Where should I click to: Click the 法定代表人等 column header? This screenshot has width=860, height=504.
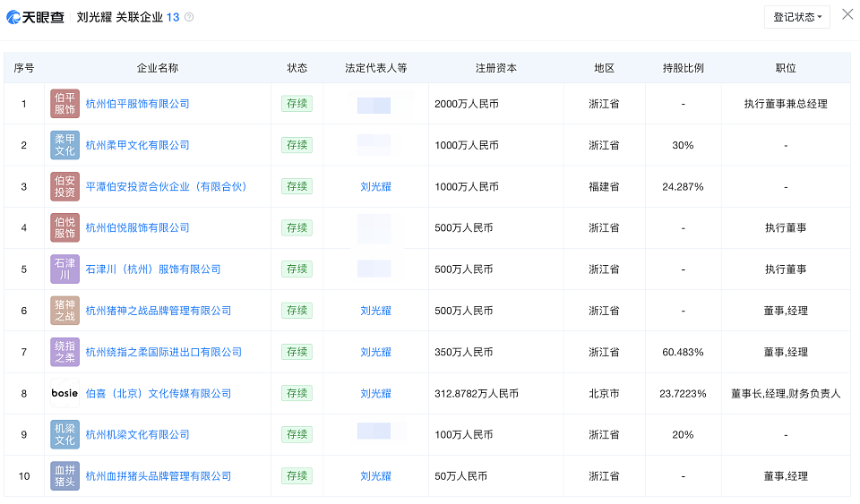pyautogui.click(x=375, y=68)
